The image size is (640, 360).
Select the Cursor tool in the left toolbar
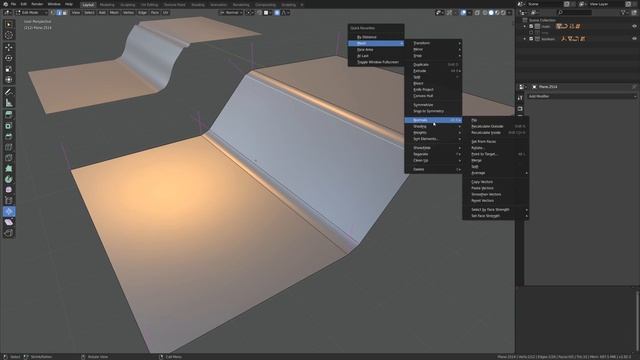point(9,36)
